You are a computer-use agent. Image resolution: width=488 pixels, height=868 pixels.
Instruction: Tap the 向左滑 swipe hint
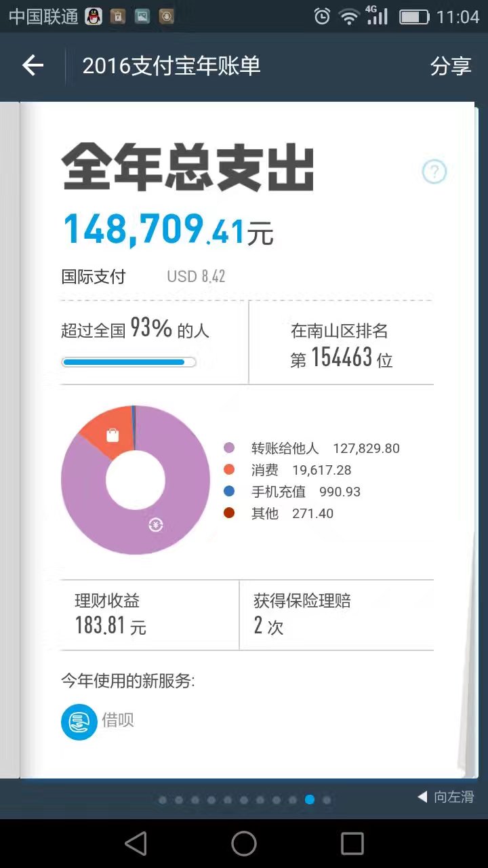pos(446,797)
